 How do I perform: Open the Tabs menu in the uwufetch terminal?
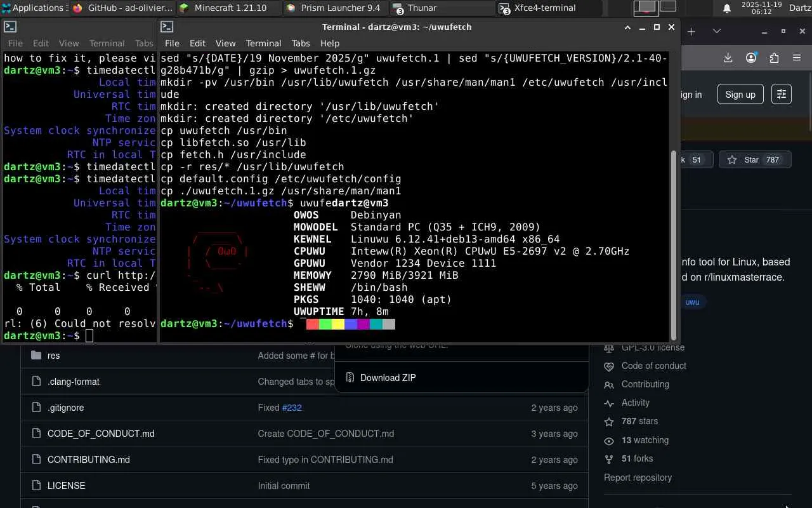click(x=301, y=43)
